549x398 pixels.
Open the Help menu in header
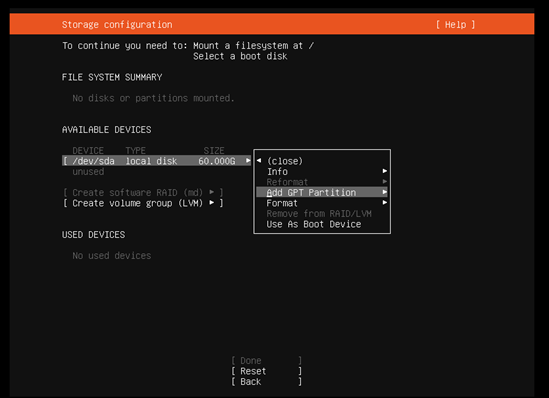point(455,25)
